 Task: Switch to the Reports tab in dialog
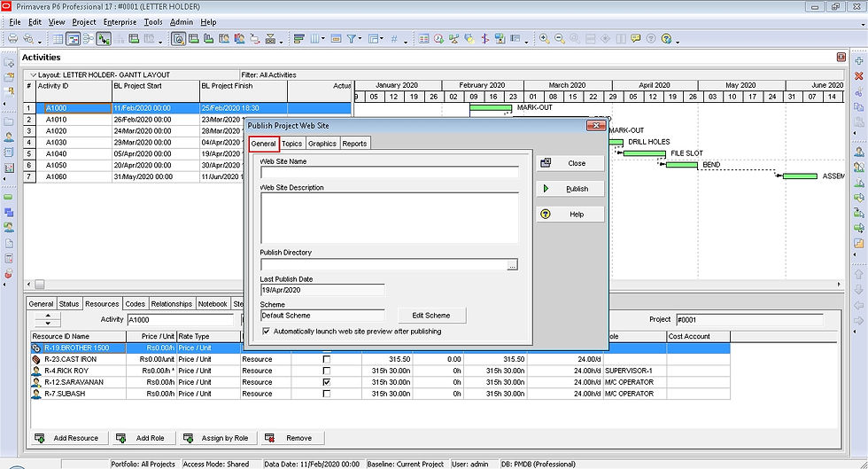354,144
